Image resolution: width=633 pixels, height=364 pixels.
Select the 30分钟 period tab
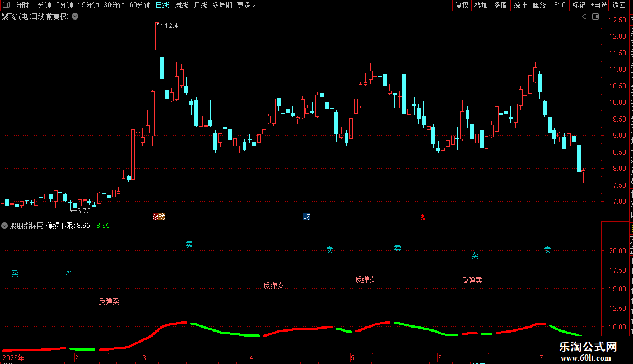pyautogui.click(x=114, y=5)
